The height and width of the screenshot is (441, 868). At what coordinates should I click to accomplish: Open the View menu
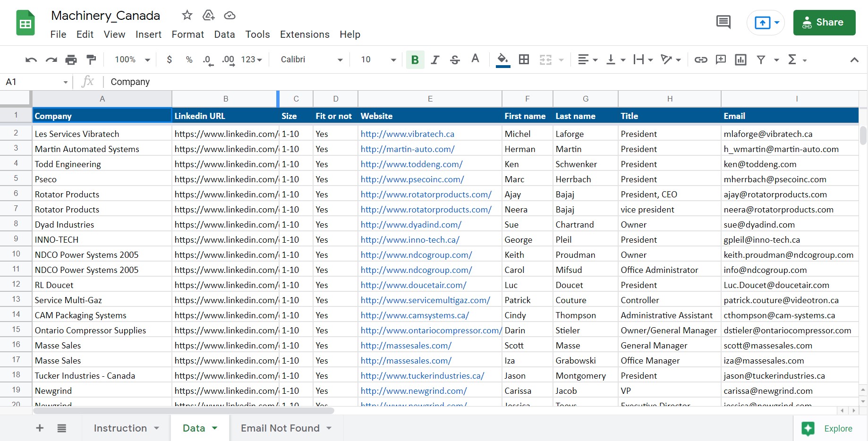tap(114, 34)
